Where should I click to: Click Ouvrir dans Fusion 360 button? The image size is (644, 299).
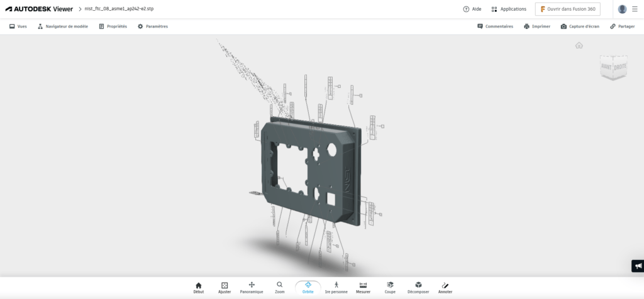point(567,9)
